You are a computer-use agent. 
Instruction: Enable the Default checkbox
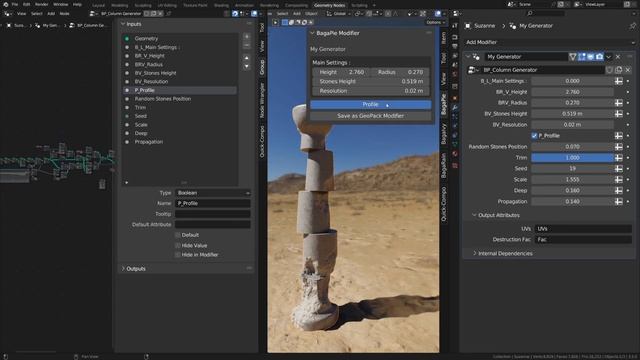pos(178,235)
